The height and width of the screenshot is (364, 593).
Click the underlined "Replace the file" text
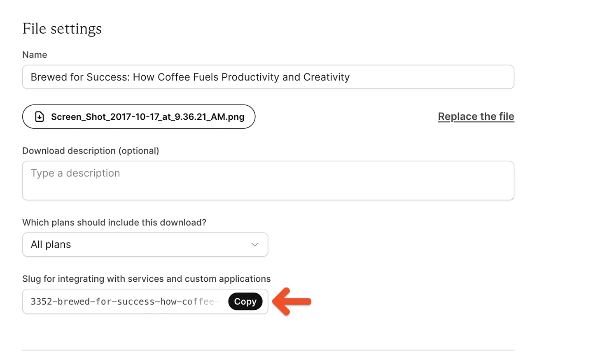coord(476,116)
